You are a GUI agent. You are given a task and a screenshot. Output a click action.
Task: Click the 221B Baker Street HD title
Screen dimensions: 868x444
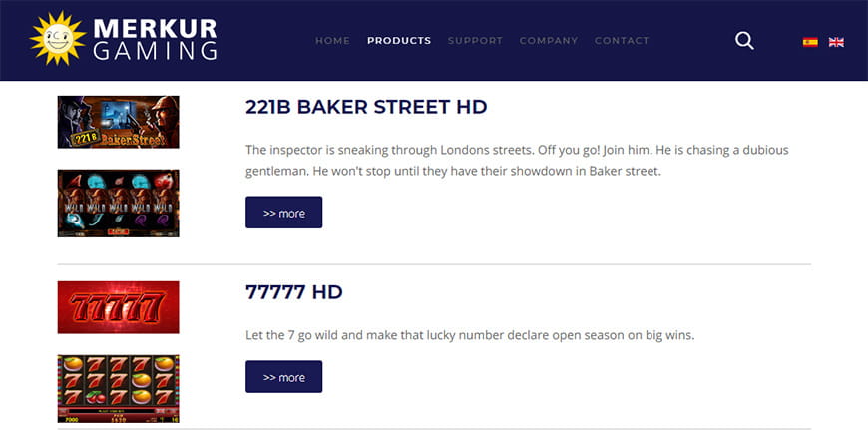coord(366,107)
